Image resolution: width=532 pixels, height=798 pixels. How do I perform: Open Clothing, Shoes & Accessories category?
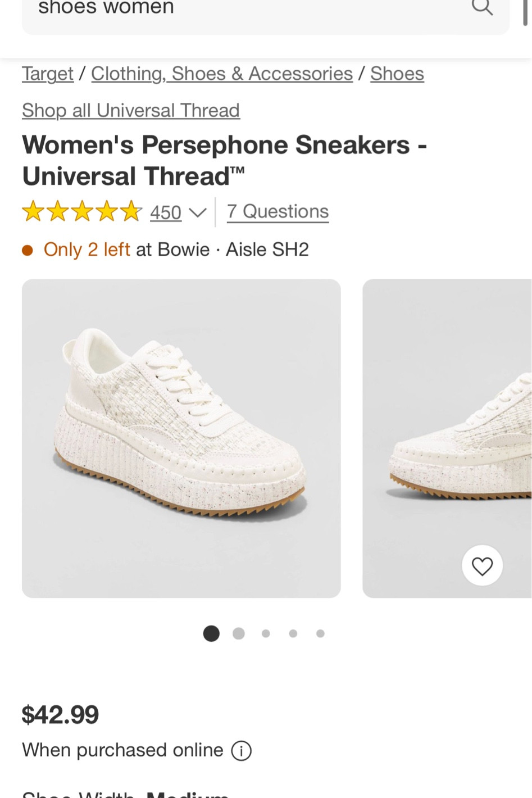[x=221, y=74]
